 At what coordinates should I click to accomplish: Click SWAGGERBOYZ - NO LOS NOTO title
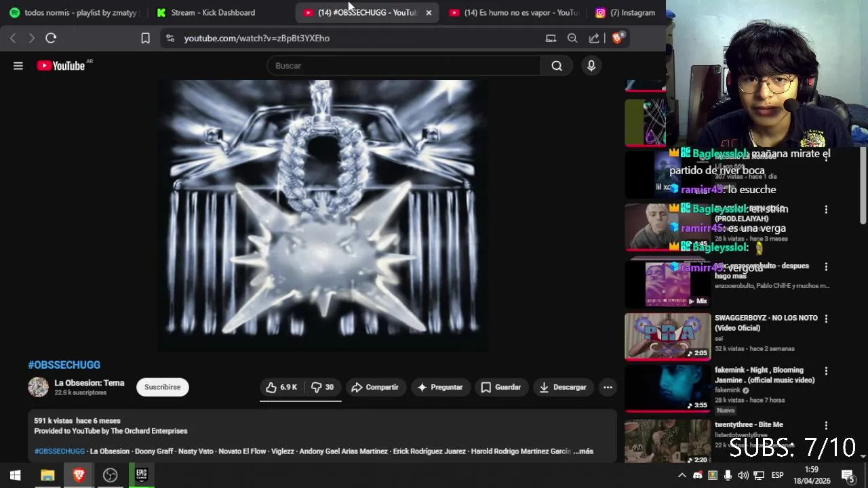[x=766, y=323]
